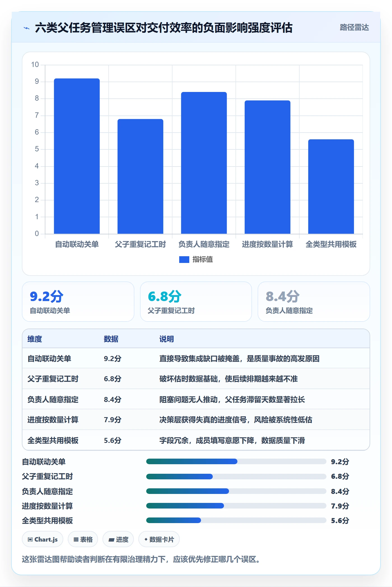Click the 表格 tag chip

tap(83, 539)
